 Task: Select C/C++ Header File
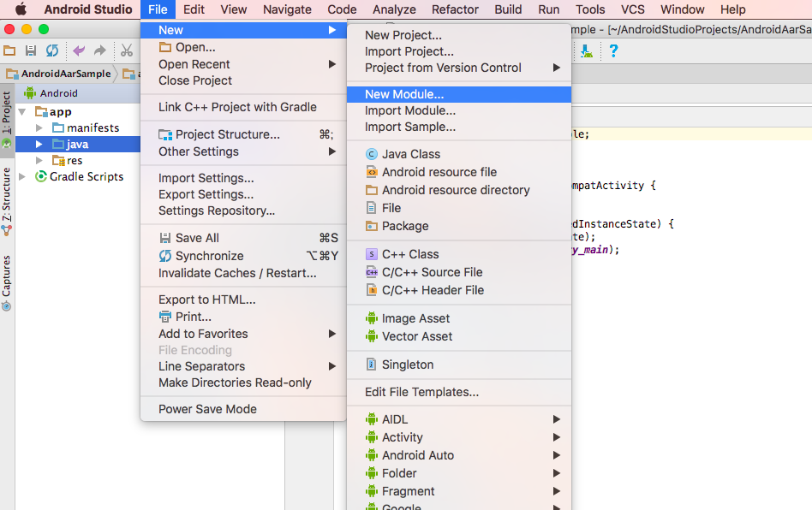459,290
